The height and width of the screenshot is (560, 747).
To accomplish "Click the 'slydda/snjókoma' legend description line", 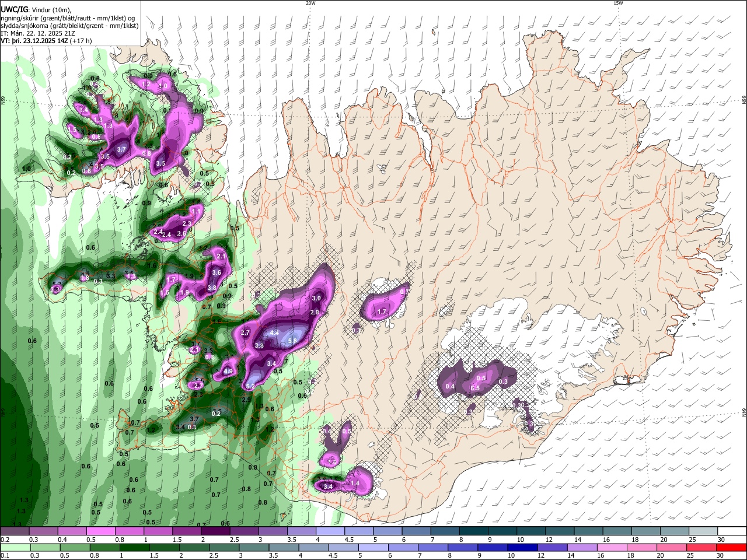I will pyautogui.click(x=69, y=26).
